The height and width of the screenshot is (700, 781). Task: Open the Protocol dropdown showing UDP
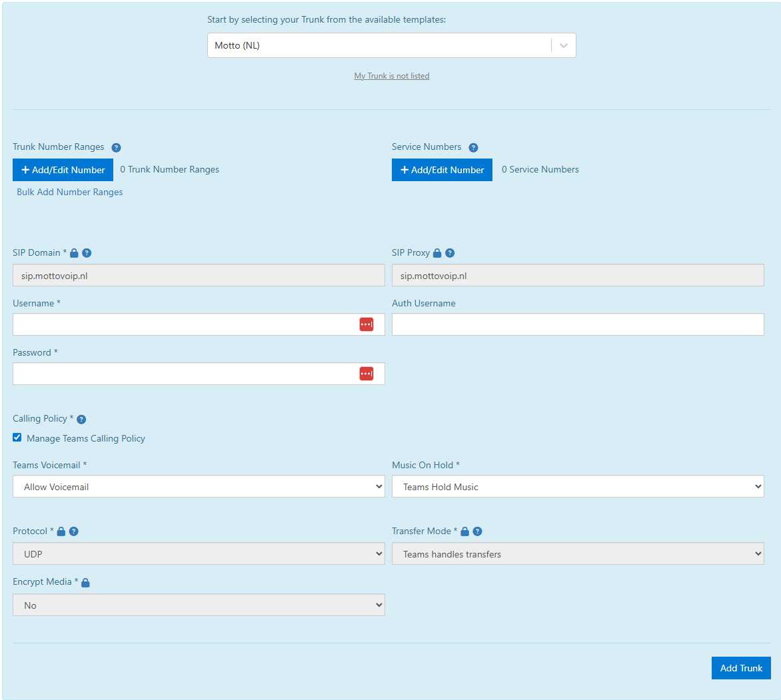(x=199, y=554)
